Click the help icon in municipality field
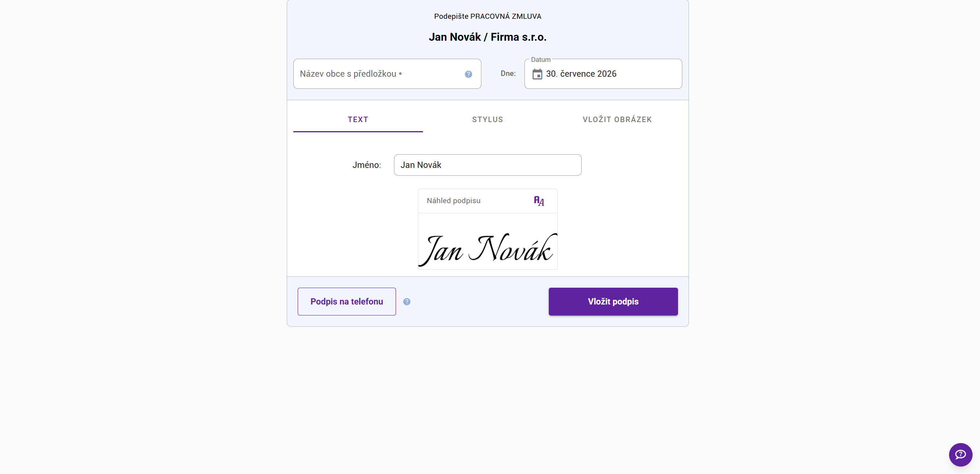The width and height of the screenshot is (980, 474). 468,74
